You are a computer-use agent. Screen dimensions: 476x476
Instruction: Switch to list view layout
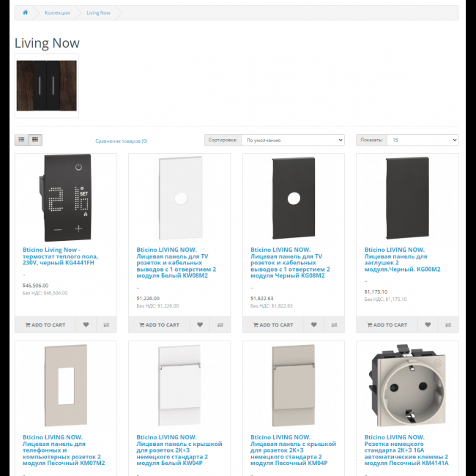(21, 140)
